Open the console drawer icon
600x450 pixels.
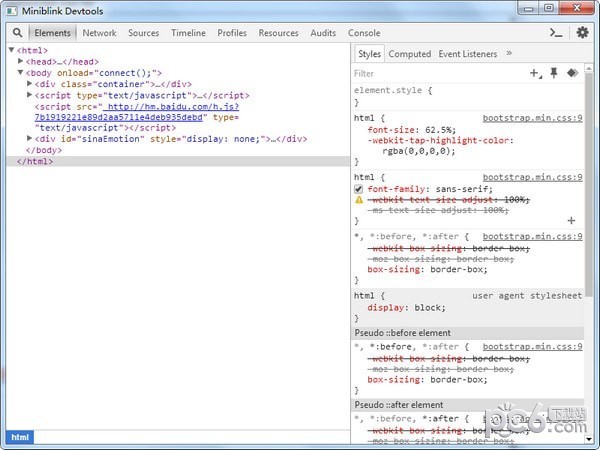point(557,33)
